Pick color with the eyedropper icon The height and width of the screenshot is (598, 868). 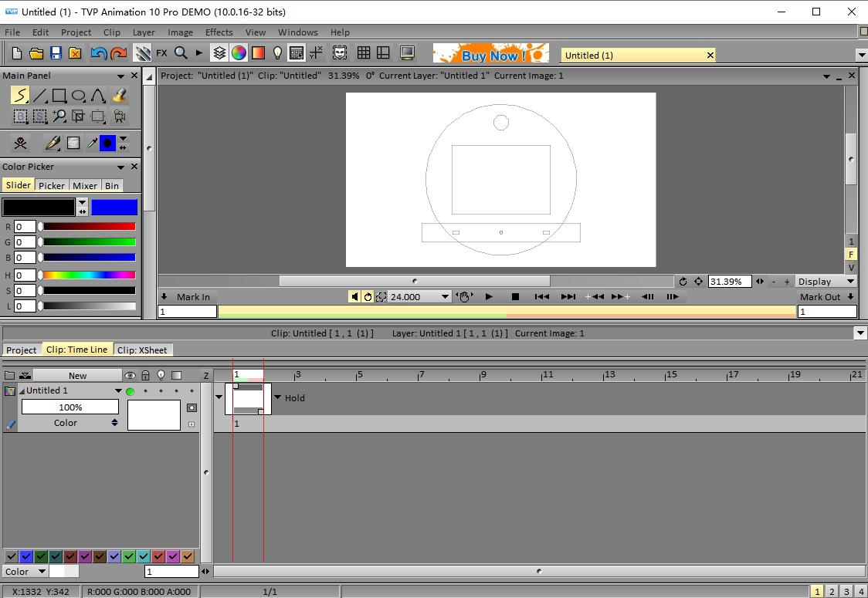pyautogui.click(x=92, y=144)
